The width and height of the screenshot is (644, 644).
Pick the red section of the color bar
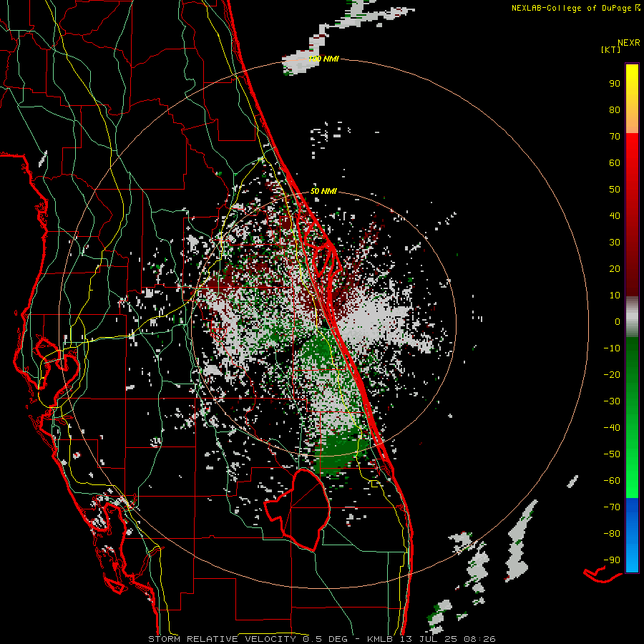pyautogui.click(x=632, y=215)
